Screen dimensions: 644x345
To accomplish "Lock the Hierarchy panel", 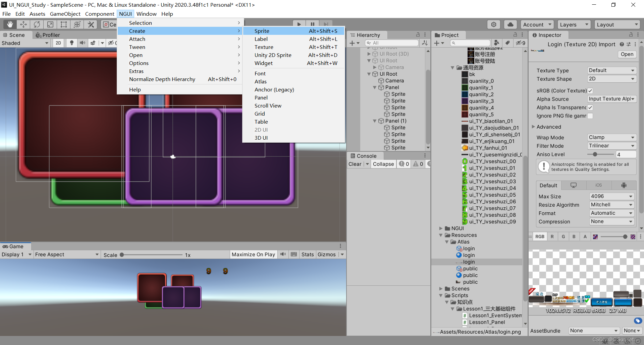I will [418, 35].
